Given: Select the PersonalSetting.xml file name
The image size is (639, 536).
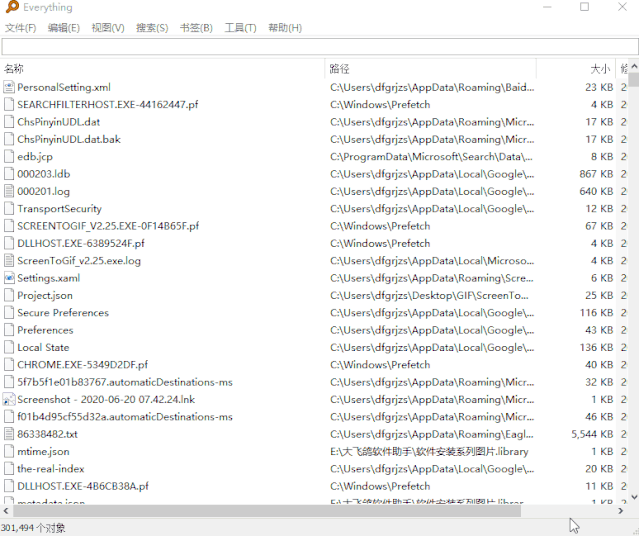Looking at the screenshot, I should click(x=64, y=87).
